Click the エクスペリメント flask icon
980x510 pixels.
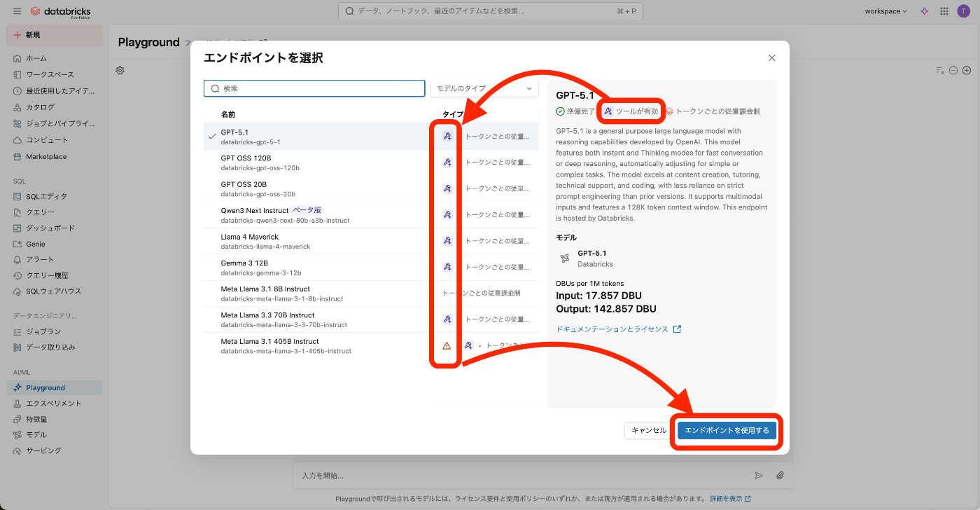coord(17,404)
